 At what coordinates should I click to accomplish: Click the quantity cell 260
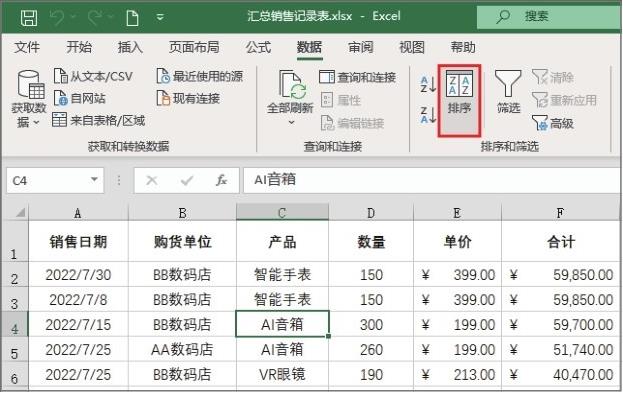coord(371,350)
